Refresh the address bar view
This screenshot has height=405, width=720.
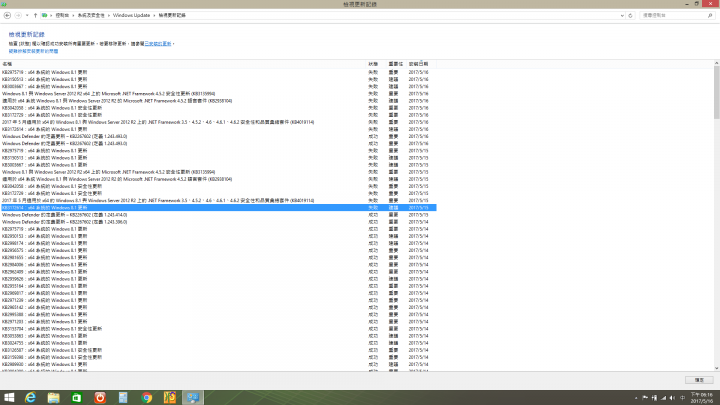[x=630, y=15]
